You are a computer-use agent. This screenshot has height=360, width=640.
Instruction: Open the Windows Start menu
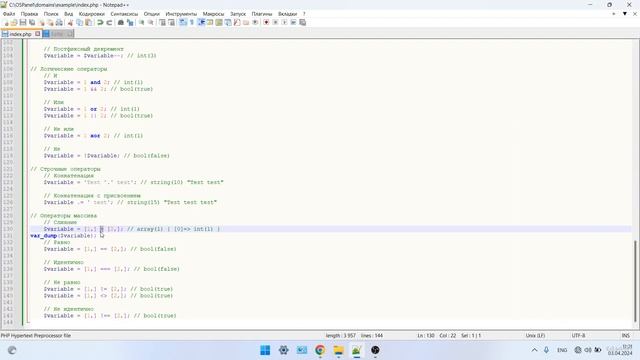pos(265,350)
